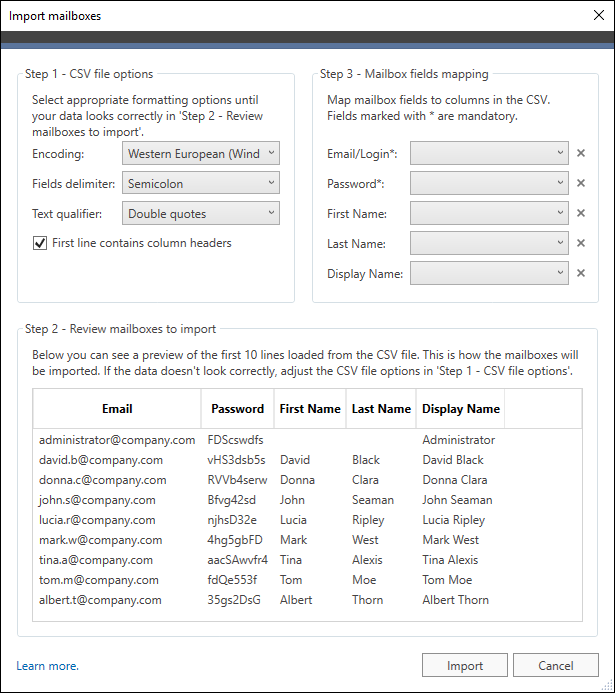Image resolution: width=615 pixels, height=693 pixels.
Task: Click the display name cell Tom Moe
Action: click(447, 580)
